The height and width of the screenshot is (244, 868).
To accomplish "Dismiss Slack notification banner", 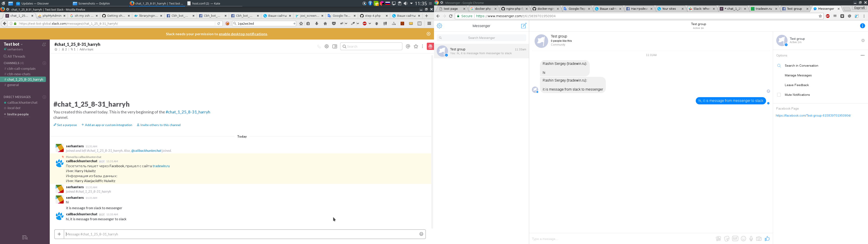I will 428,34.
